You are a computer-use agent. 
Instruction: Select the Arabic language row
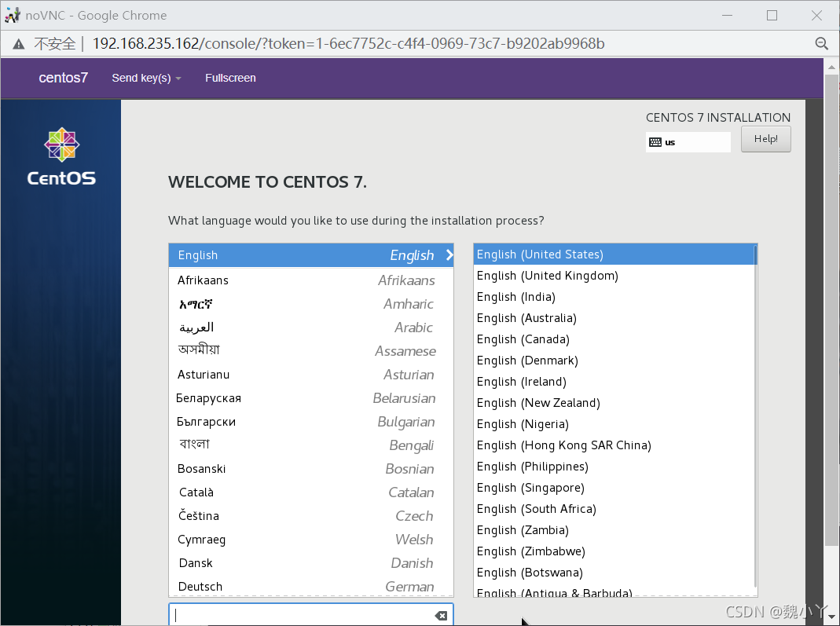pos(311,328)
